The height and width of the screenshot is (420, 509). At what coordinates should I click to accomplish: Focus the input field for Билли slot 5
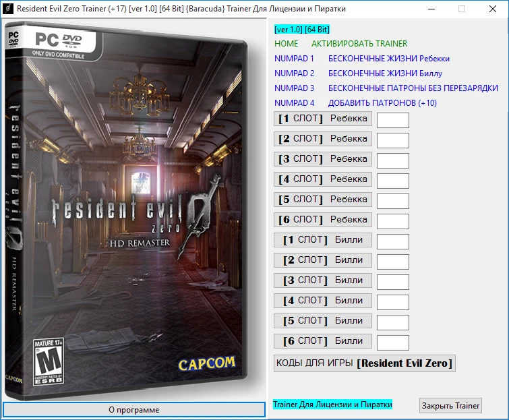coord(393,323)
